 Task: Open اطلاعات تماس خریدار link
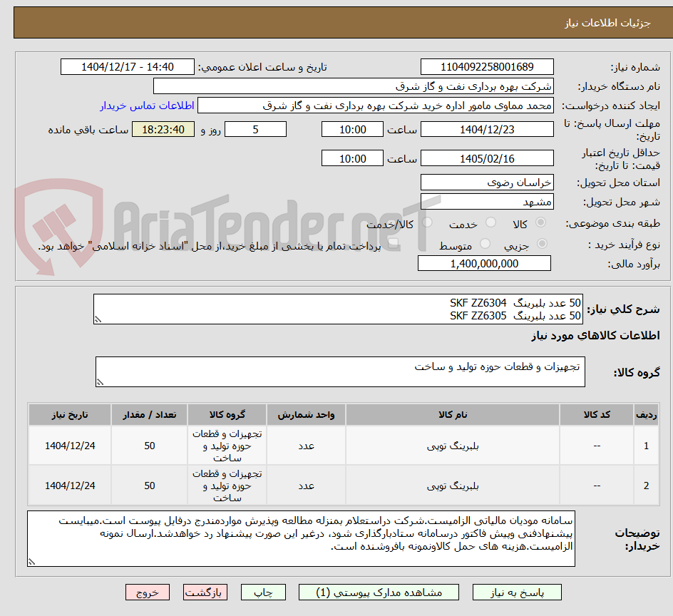pos(147,106)
